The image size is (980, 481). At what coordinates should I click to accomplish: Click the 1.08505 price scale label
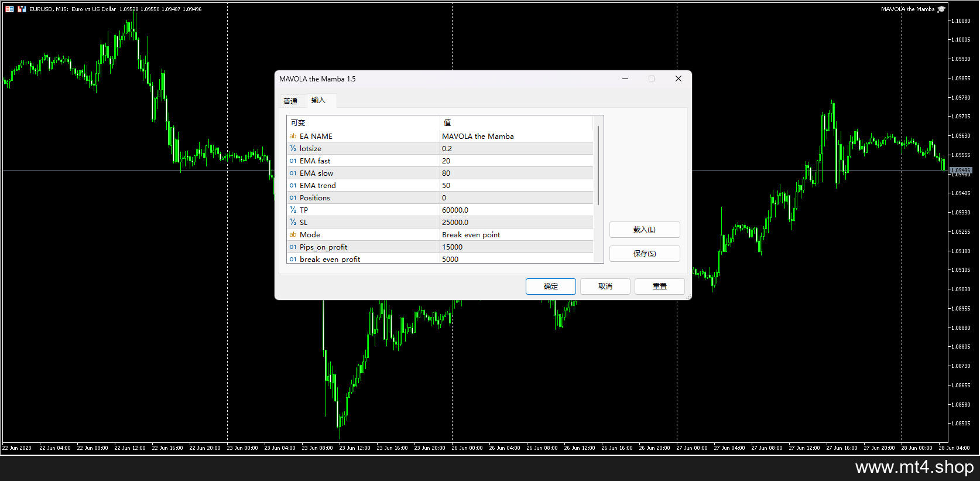pos(961,424)
